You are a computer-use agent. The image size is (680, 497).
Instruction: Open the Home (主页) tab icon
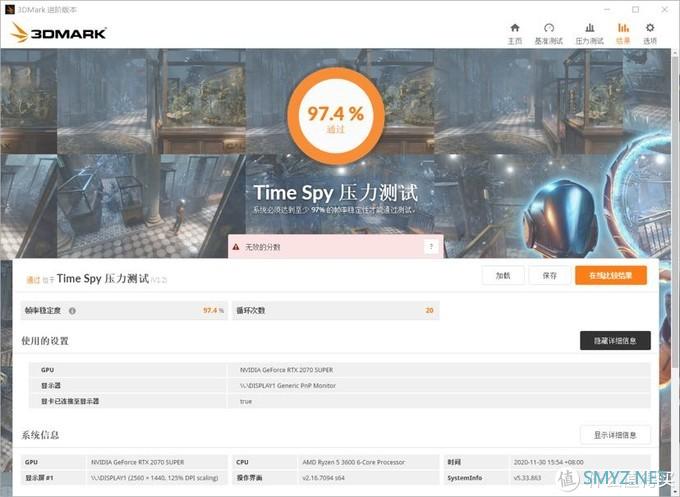(515, 28)
